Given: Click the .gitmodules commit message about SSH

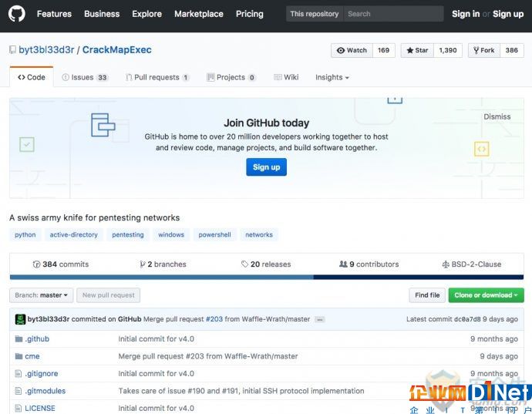Looking at the screenshot, I should tap(241, 391).
